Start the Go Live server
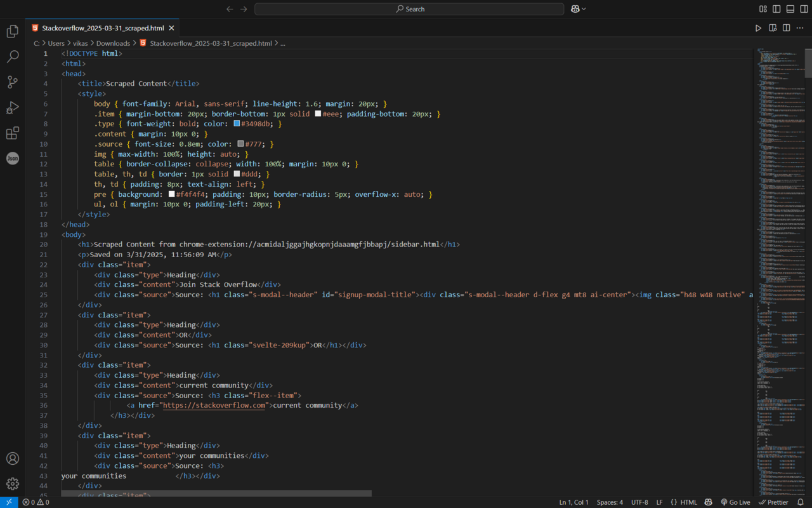 click(735, 502)
